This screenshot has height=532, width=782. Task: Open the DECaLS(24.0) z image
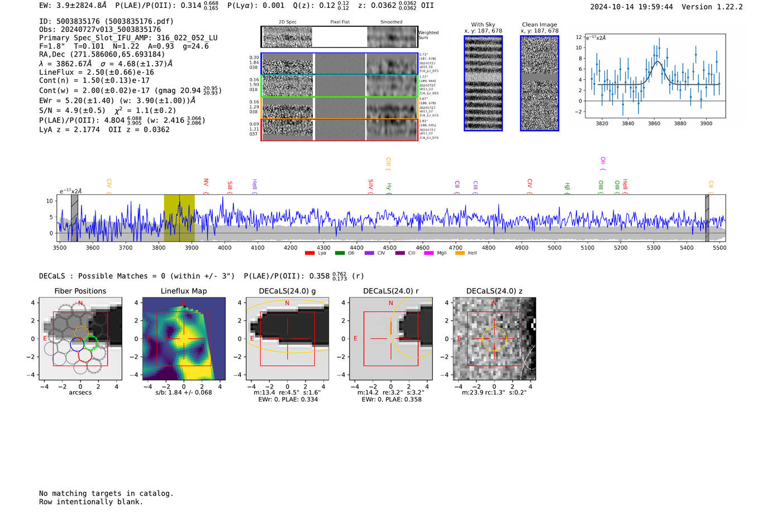point(494,338)
